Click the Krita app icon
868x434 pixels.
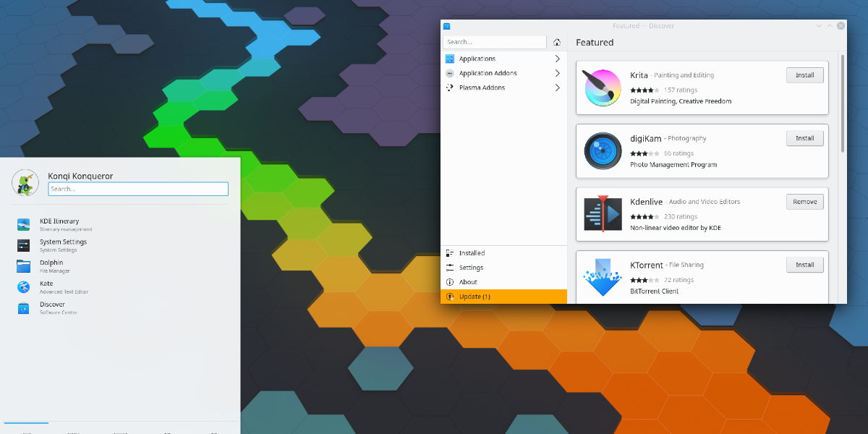(602, 88)
